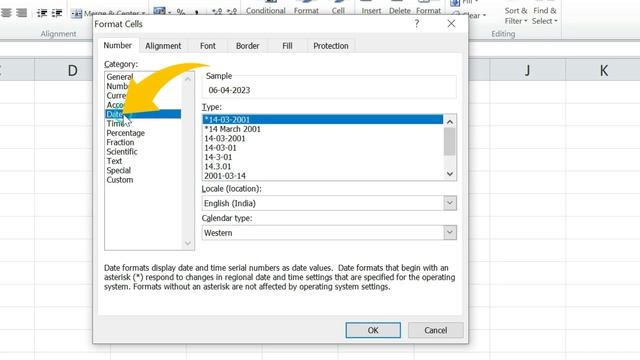
Task: Close the Format Cells dialog with X
Action: [x=451, y=24]
